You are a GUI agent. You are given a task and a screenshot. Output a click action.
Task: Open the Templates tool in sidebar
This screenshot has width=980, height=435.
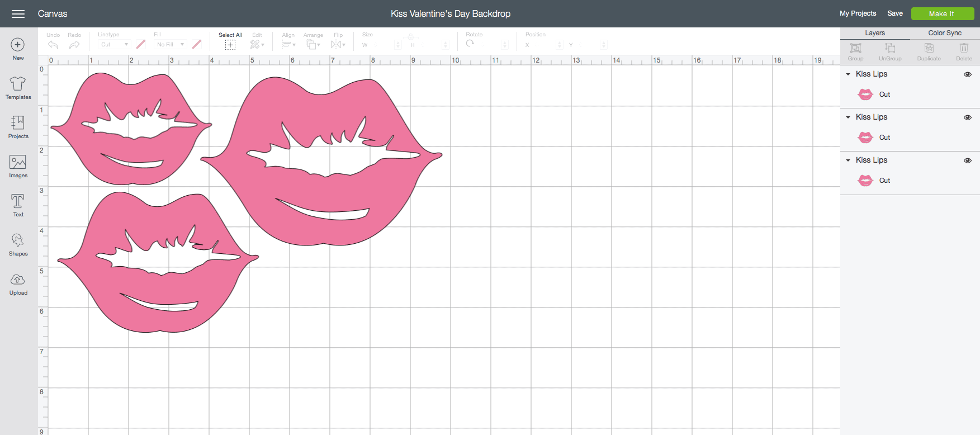pyautogui.click(x=18, y=88)
